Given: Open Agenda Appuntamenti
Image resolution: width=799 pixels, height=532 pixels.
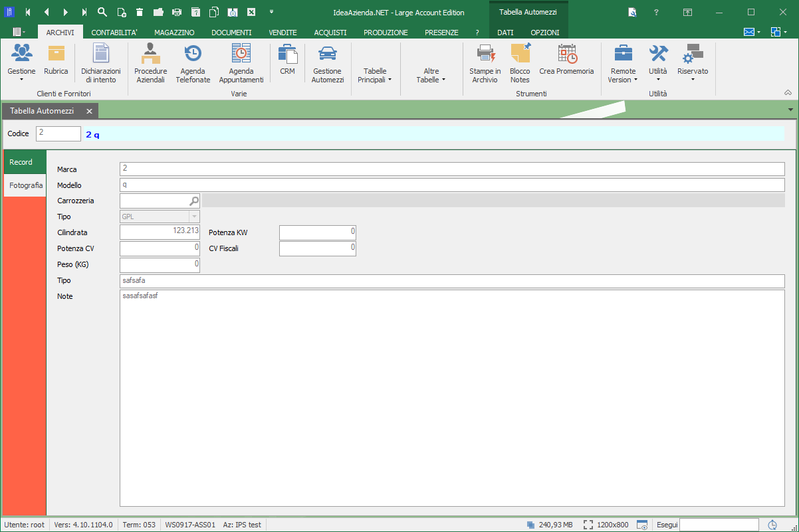Looking at the screenshot, I should [241, 64].
